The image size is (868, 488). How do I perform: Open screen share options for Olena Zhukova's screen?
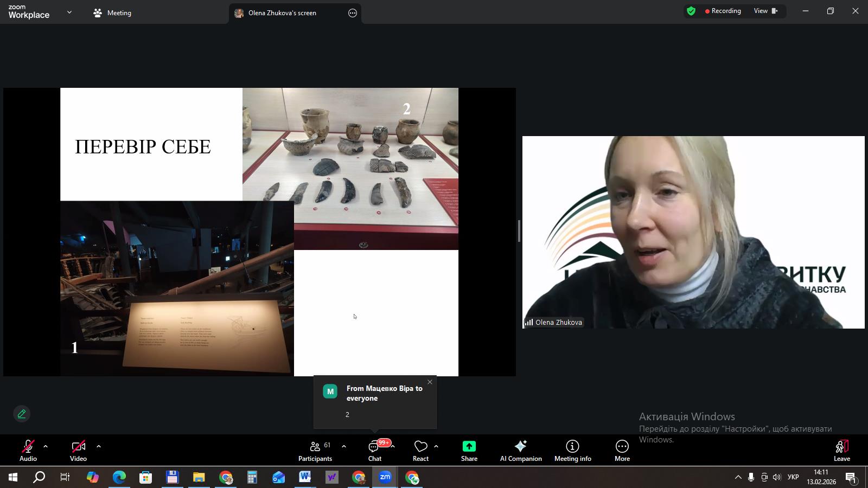click(x=353, y=13)
